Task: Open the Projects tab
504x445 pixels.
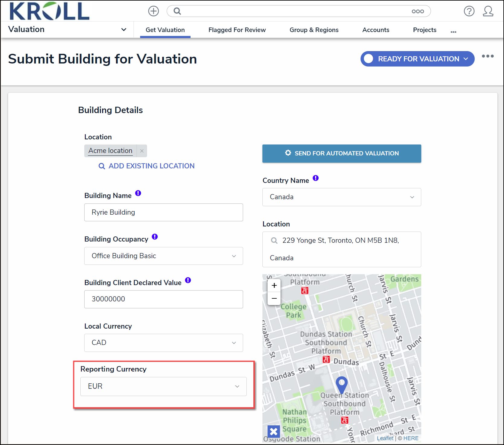Action: tap(425, 30)
